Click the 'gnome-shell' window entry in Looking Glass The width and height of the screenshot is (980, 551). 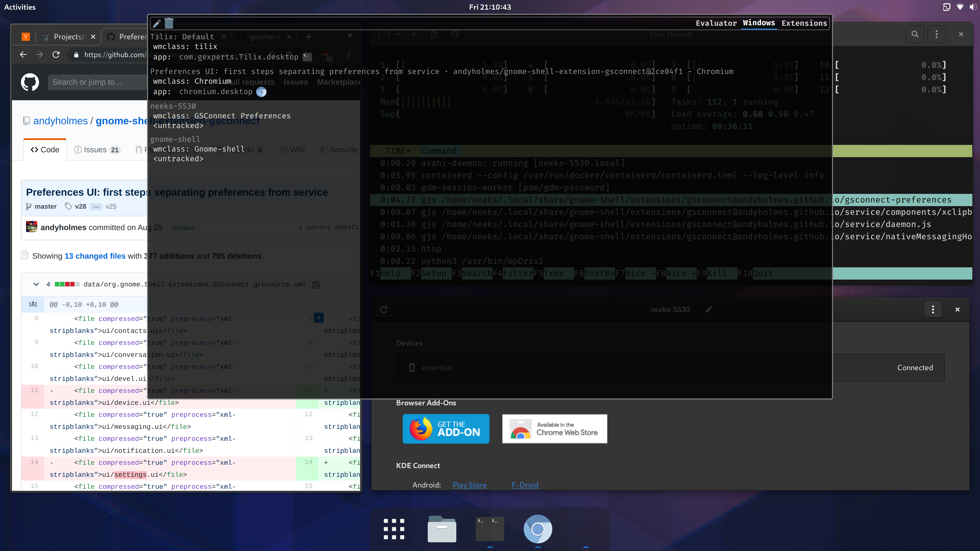[175, 139]
